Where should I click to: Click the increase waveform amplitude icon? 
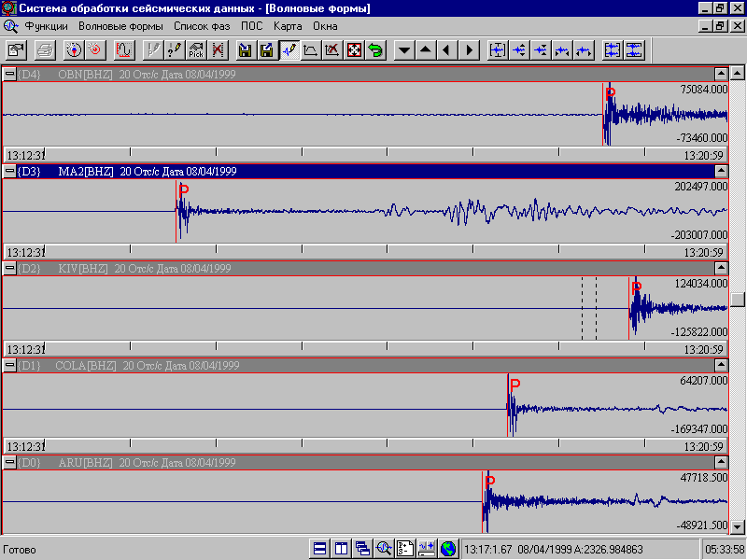519,50
